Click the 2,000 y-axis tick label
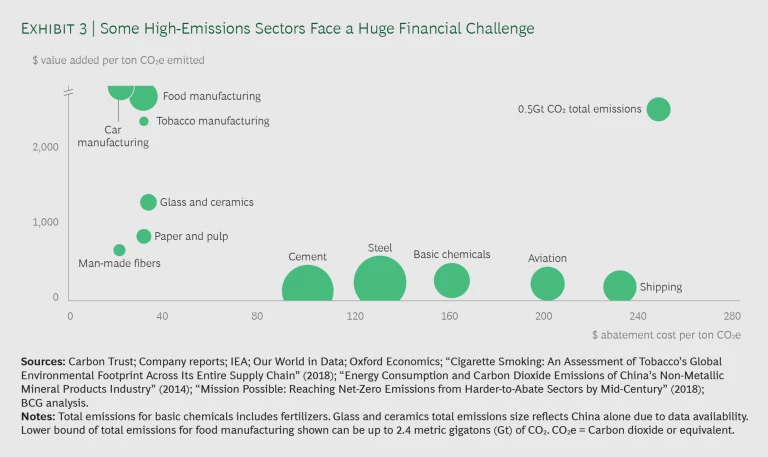This screenshot has width=768, height=457. coord(45,147)
